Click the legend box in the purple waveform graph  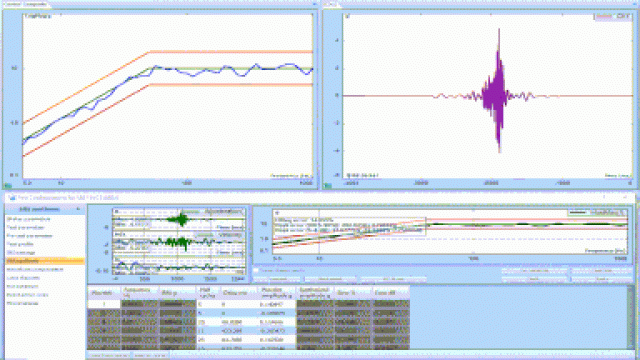[x=612, y=16]
